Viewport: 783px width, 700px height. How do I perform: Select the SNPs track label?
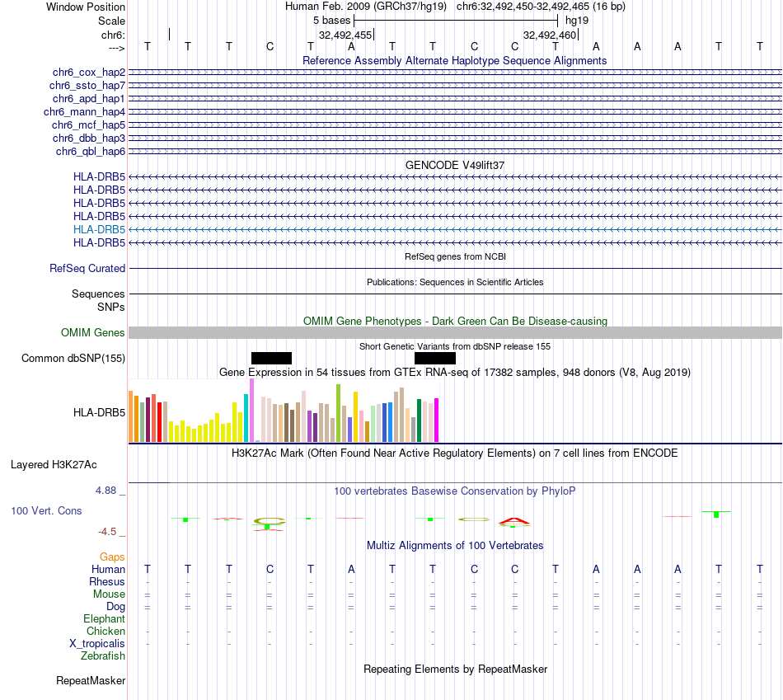pos(111,307)
